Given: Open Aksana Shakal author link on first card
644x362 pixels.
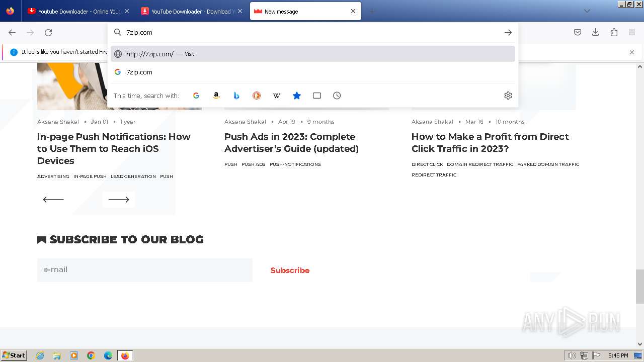Looking at the screenshot, I should (x=58, y=122).
